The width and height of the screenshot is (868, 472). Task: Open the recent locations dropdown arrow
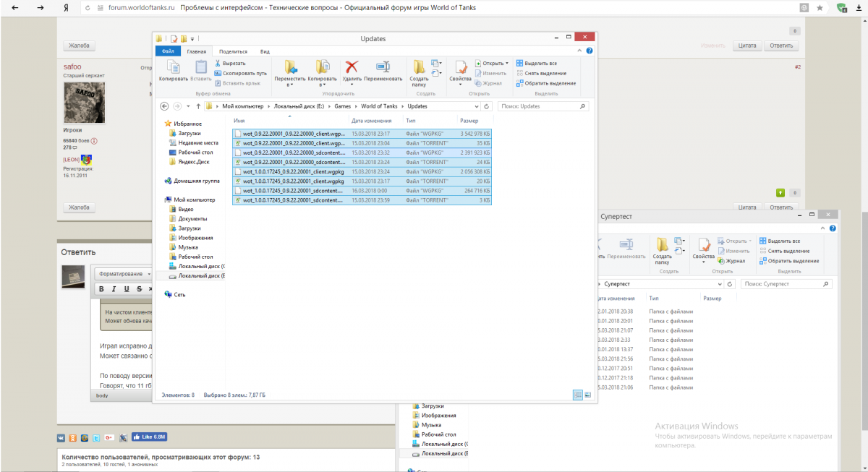point(188,106)
